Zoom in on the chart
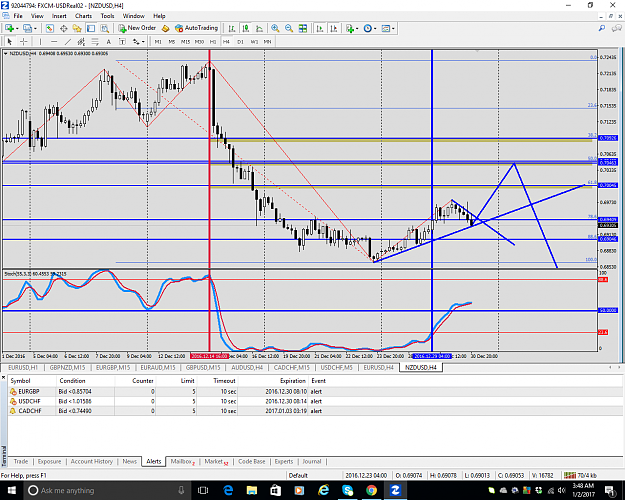Viewport: 625px width, 500px height. [x=275, y=28]
